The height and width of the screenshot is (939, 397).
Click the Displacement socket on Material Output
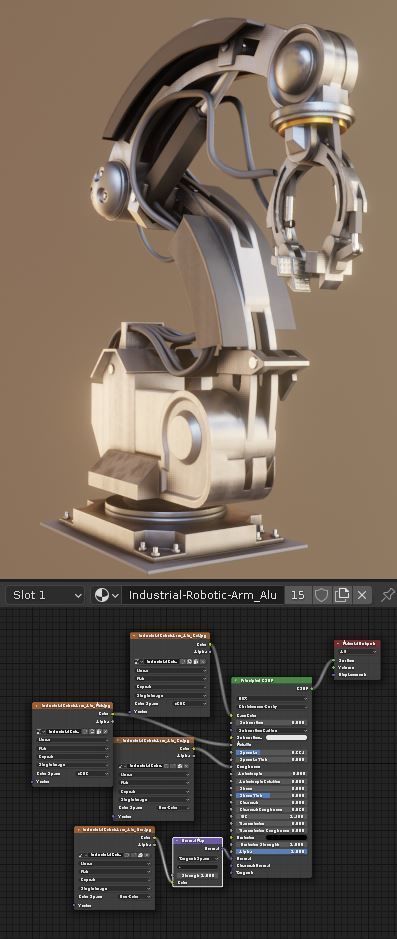click(335, 674)
